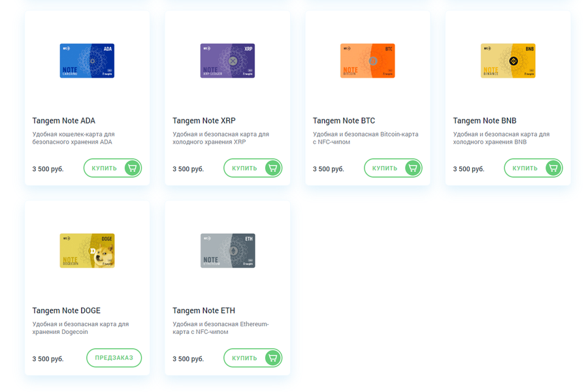Click the cart icon for Tangem Note ADA
The image size is (586, 392).
coord(133,168)
